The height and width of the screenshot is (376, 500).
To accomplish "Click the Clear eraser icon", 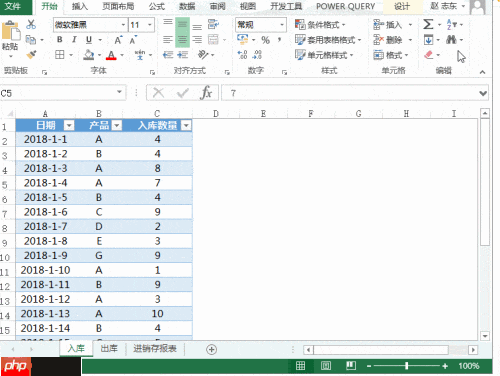I will pos(429,55).
